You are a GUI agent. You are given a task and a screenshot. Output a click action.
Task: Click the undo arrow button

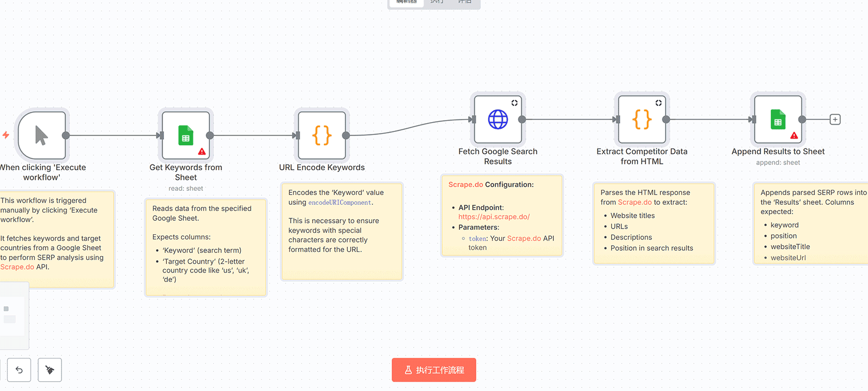(x=19, y=370)
